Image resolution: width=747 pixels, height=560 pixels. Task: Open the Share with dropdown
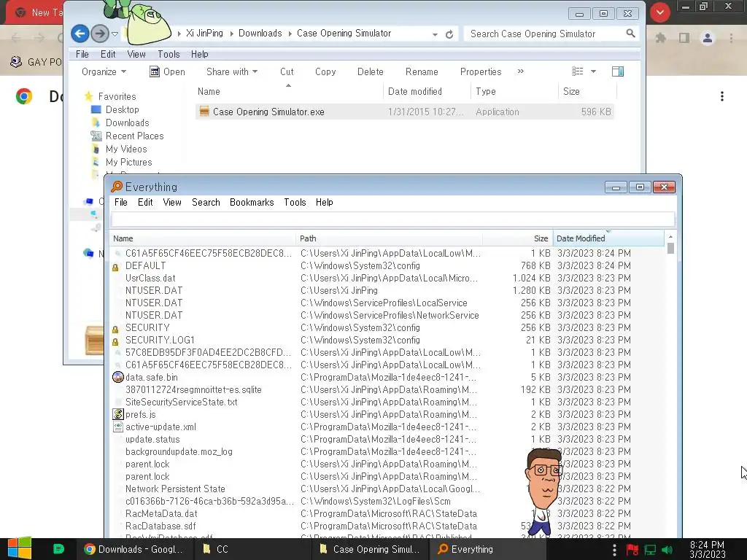coord(232,71)
